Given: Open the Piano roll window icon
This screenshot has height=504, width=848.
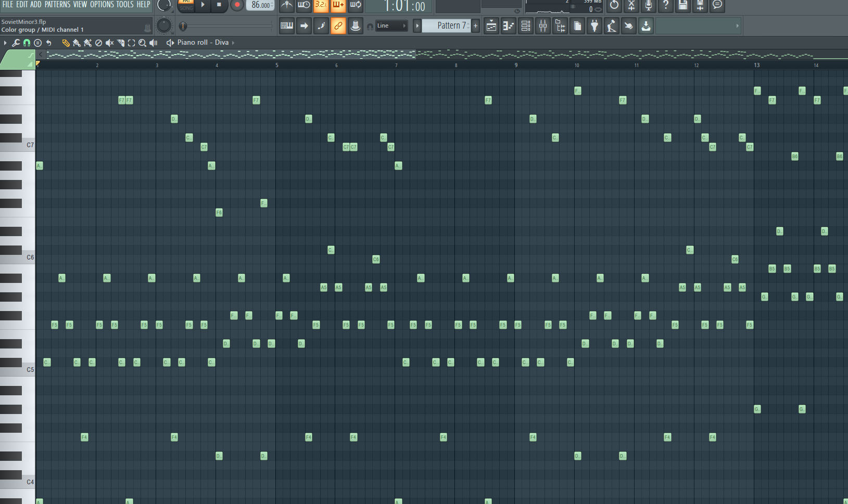Looking at the screenshot, I should click(x=508, y=25).
